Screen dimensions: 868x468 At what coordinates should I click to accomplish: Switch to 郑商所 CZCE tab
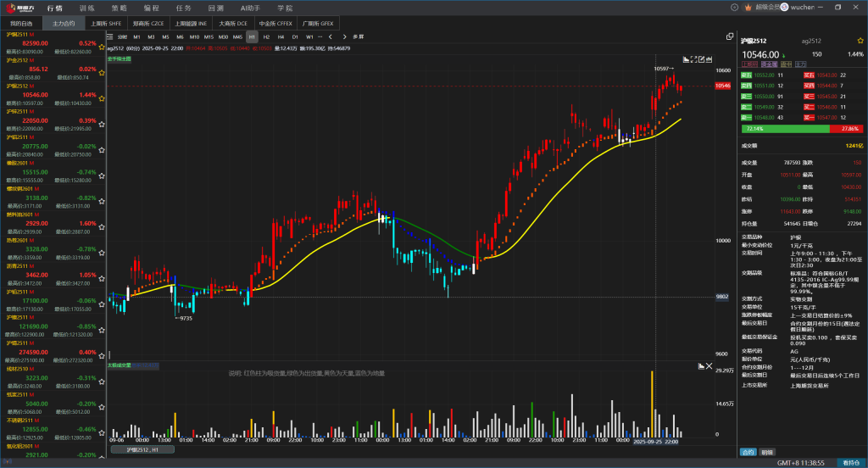tap(148, 23)
